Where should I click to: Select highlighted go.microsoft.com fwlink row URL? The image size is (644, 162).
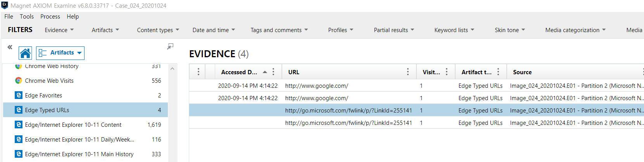tap(348, 110)
